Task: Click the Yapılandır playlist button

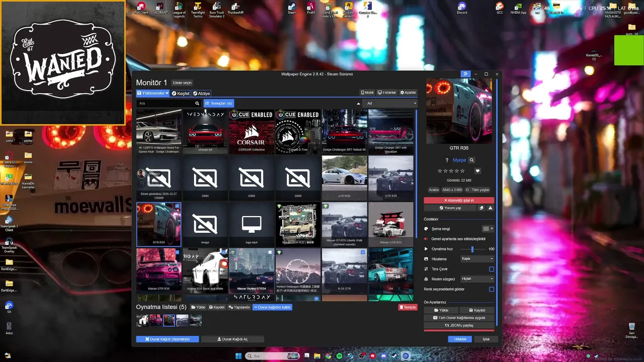Action: [x=239, y=307]
